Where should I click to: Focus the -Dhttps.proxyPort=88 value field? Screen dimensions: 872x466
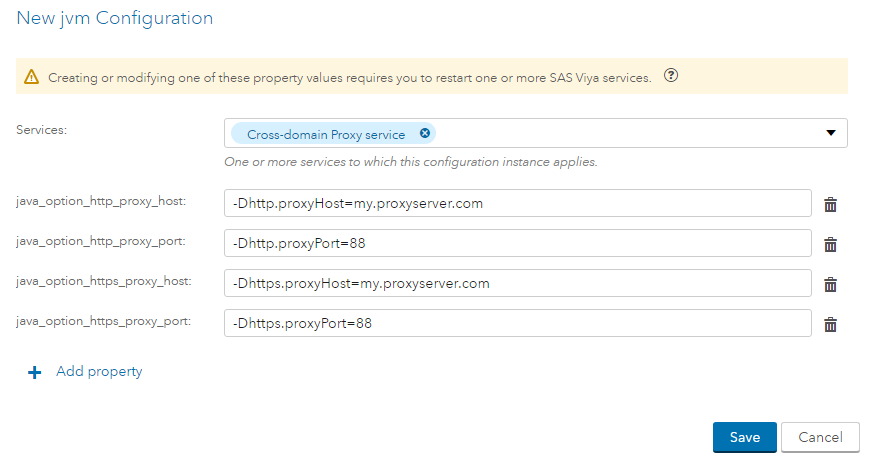click(517, 323)
